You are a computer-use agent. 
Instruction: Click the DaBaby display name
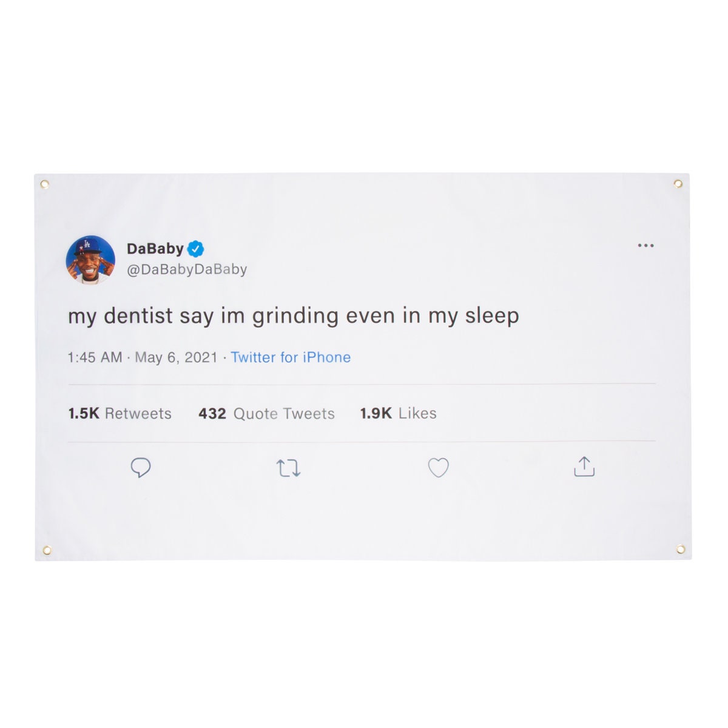coord(155,249)
